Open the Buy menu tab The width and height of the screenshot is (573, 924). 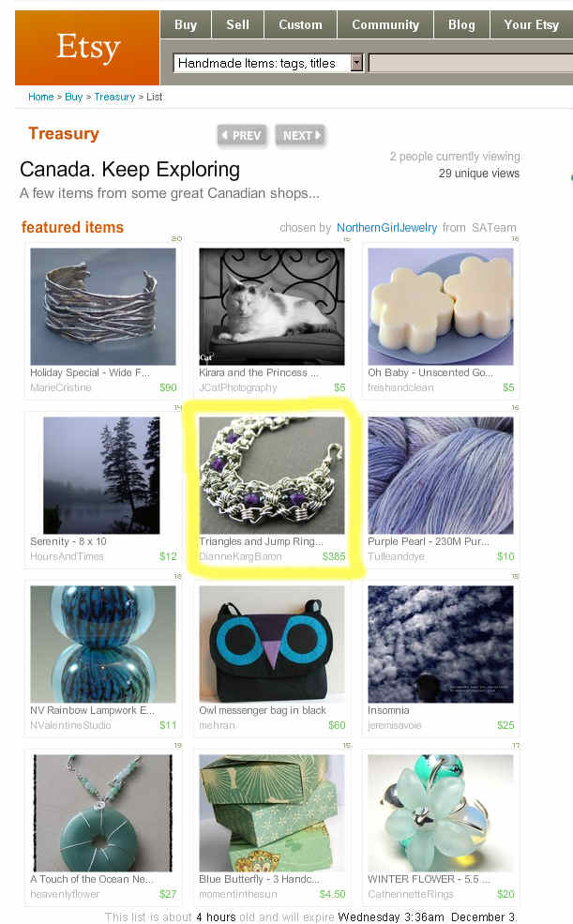point(186,24)
